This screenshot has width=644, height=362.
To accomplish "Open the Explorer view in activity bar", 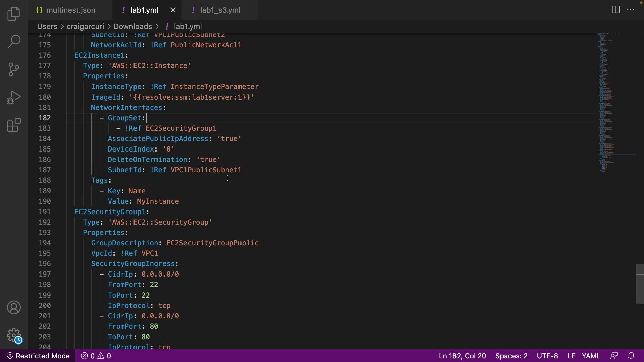I will tap(14, 14).
